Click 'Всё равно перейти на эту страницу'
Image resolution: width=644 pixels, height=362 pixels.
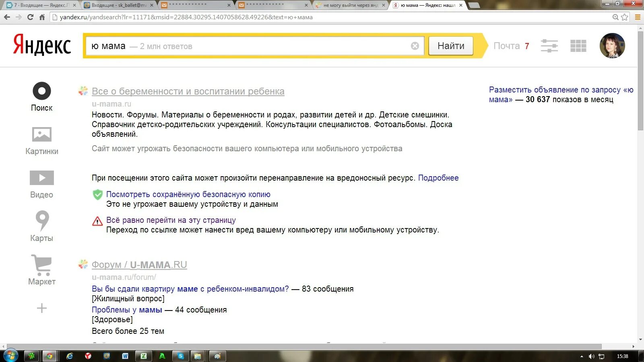(x=171, y=220)
